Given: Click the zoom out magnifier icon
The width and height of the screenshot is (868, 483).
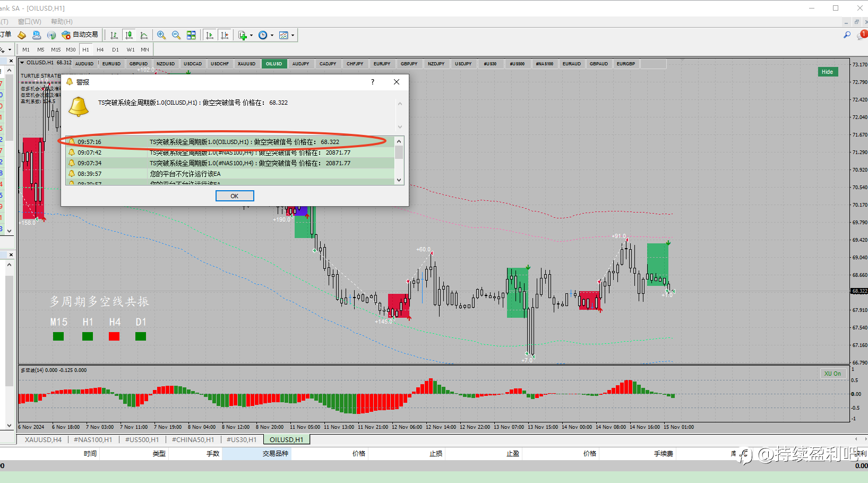Looking at the screenshot, I should [x=176, y=35].
